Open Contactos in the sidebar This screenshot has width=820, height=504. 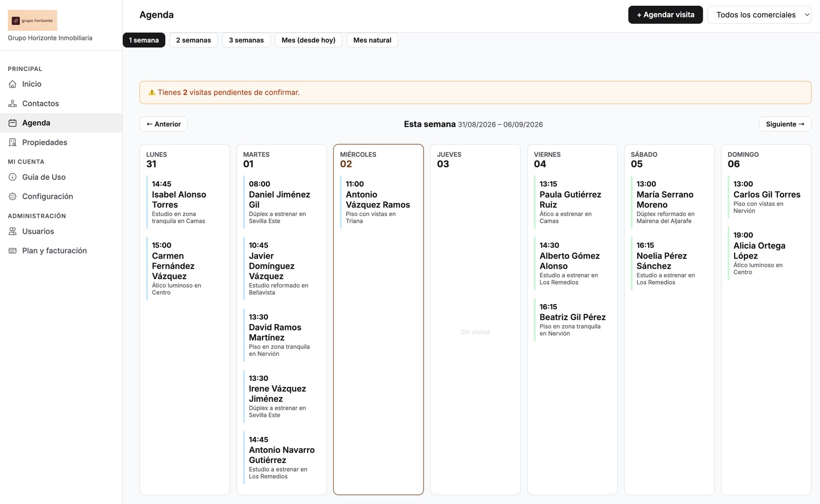pyautogui.click(x=61, y=103)
